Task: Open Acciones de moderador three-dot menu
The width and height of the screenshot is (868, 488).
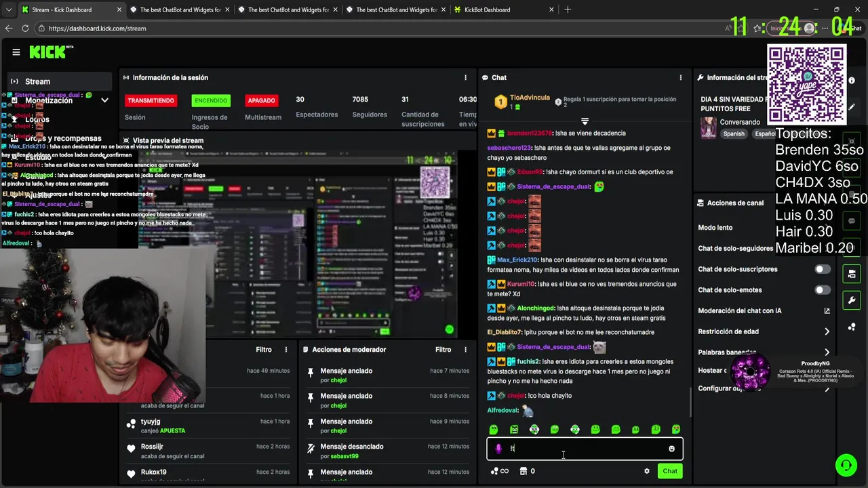Action: (x=465, y=350)
